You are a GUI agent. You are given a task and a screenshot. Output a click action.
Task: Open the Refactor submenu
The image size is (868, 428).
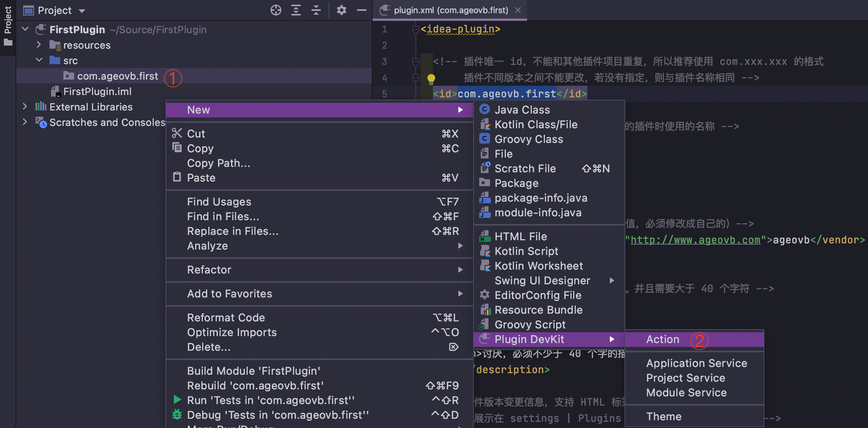(320, 270)
